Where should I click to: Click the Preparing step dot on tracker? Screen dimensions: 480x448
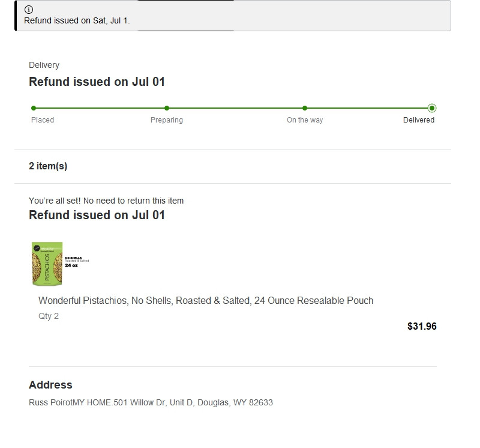pyautogui.click(x=167, y=108)
